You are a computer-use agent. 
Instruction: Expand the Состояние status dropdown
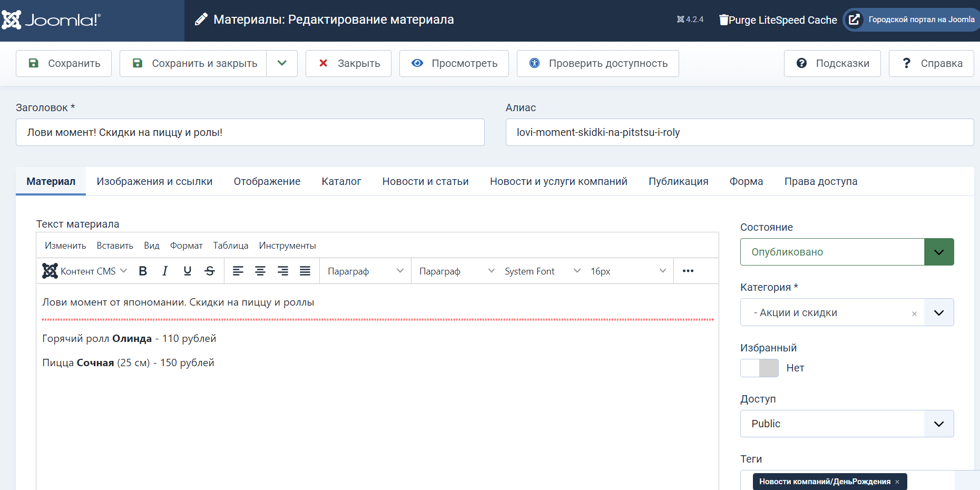938,252
